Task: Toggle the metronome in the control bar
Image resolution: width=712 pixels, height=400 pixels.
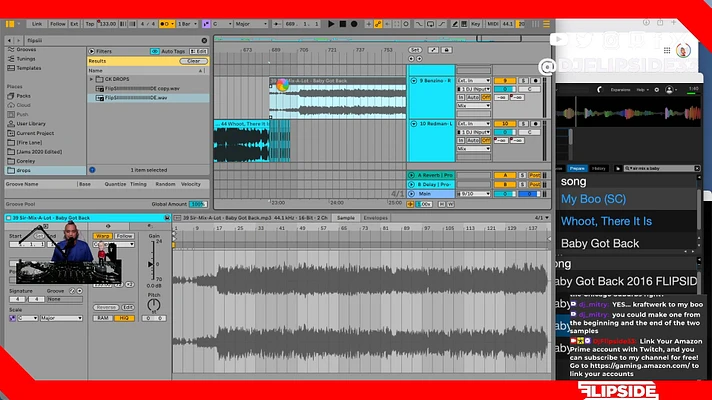Action: click(x=167, y=24)
